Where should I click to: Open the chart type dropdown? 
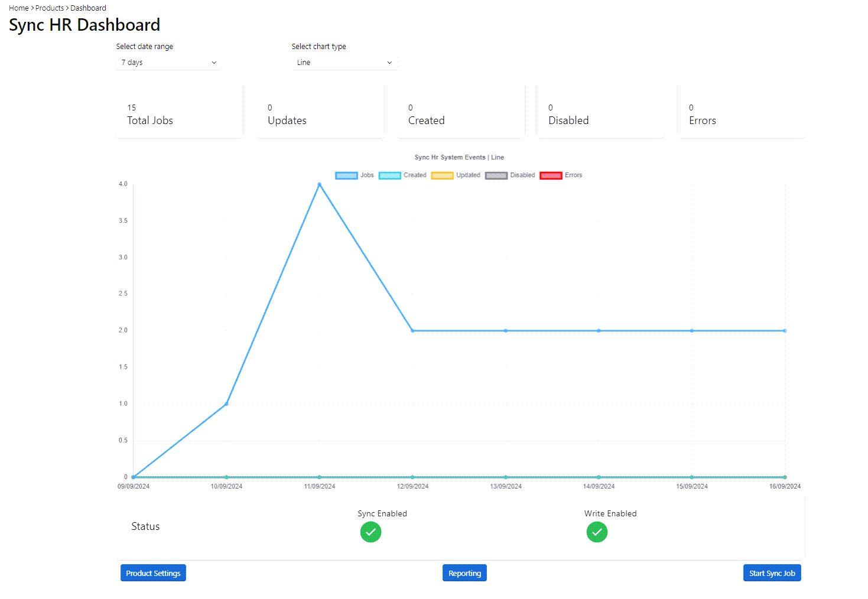point(344,63)
